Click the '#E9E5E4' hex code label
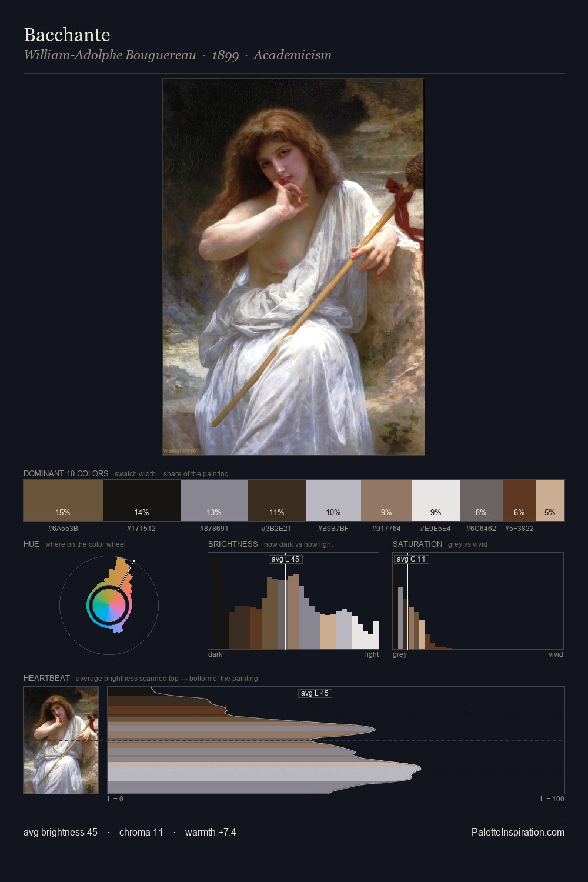This screenshot has height=882, width=588. pyautogui.click(x=436, y=529)
